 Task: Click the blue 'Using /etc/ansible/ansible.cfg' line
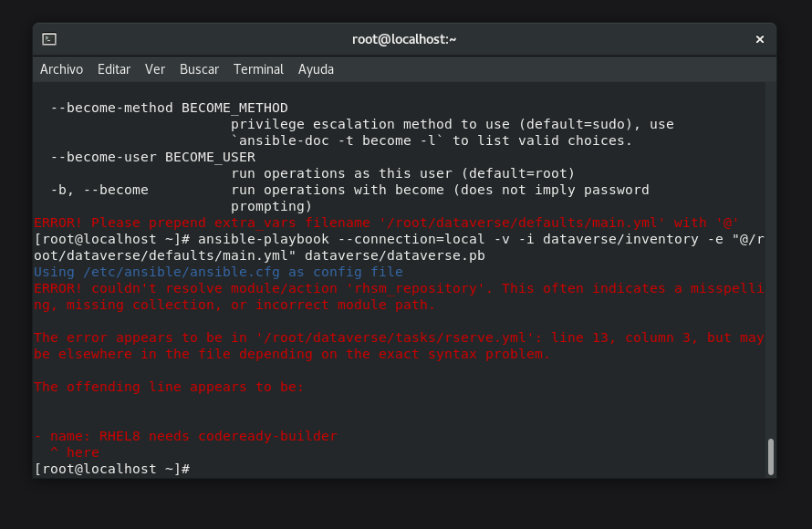(x=218, y=272)
